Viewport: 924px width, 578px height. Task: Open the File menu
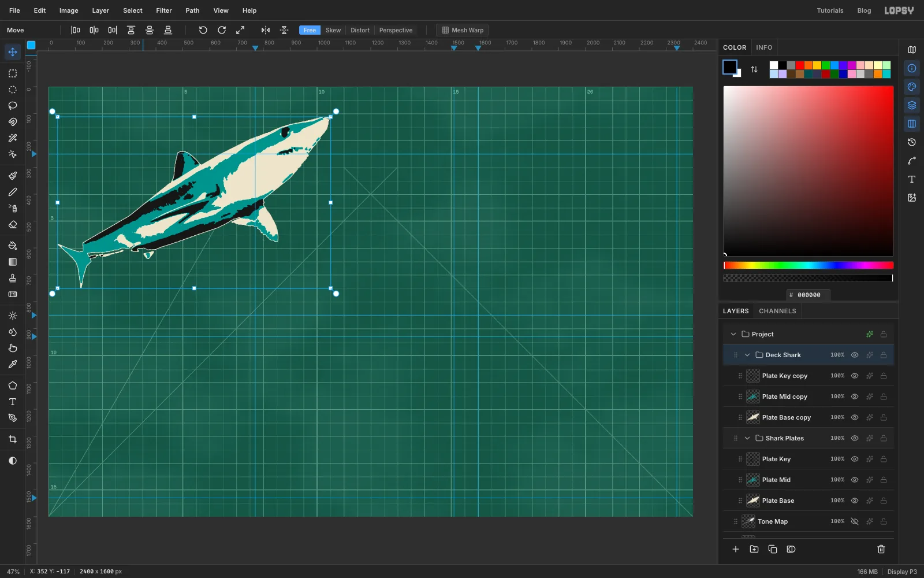point(14,10)
